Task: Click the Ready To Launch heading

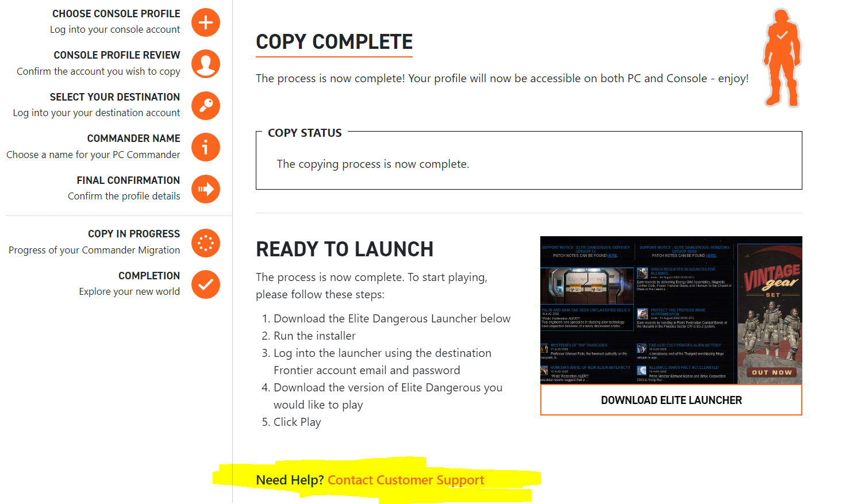Action: click(x=344, y=249)
